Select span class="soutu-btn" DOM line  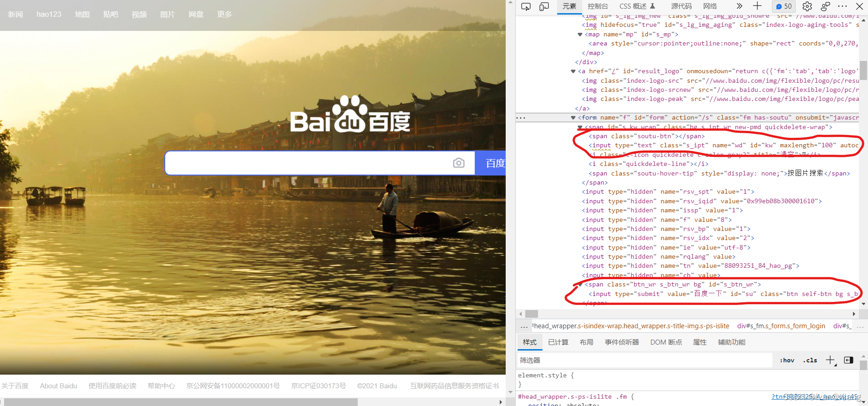646,136
